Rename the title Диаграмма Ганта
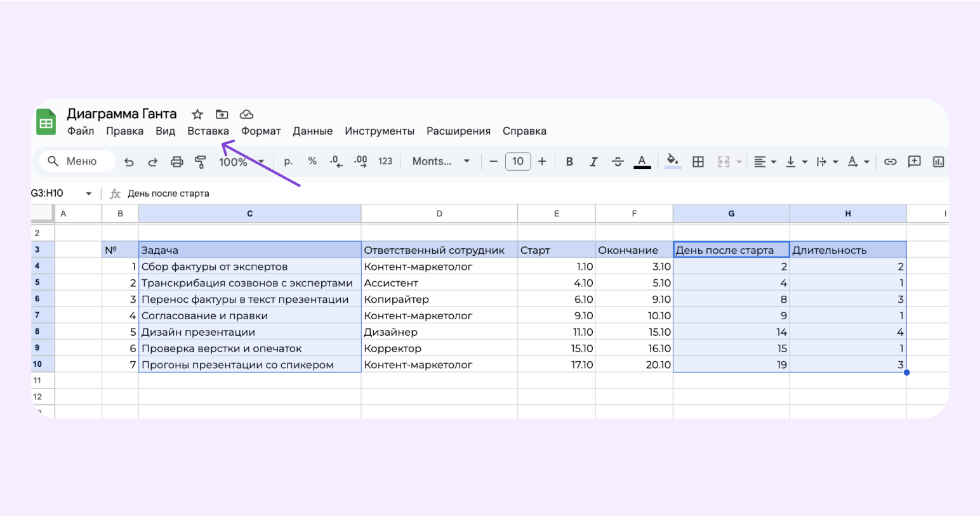The image size is (980, 516). pos(122,114)
